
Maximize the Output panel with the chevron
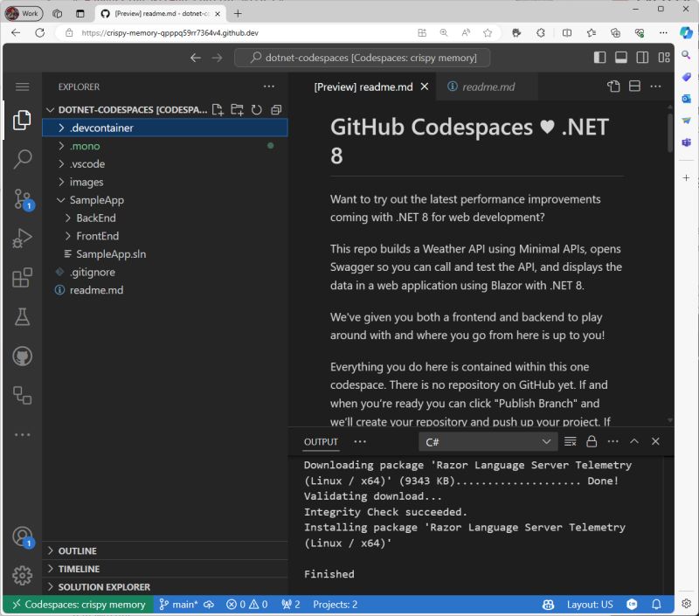pyautogui.click(x=634, y=441)
